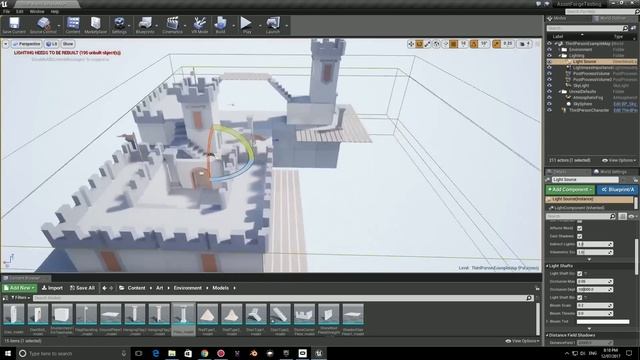Open the Bloom Tint color swatch

603,322
